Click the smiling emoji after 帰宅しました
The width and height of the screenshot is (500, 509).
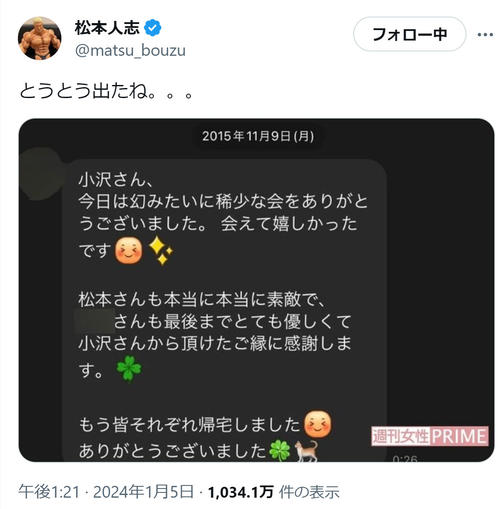point(318,424)
